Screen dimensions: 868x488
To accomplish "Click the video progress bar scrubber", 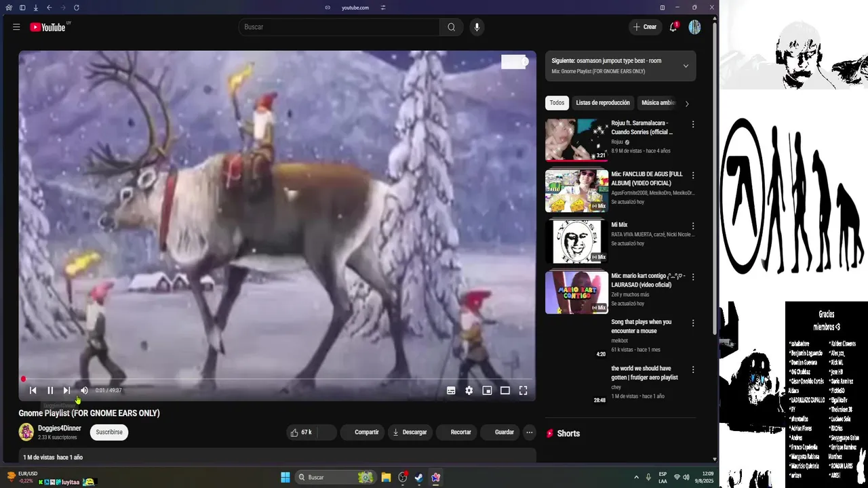I will (23, 380).
